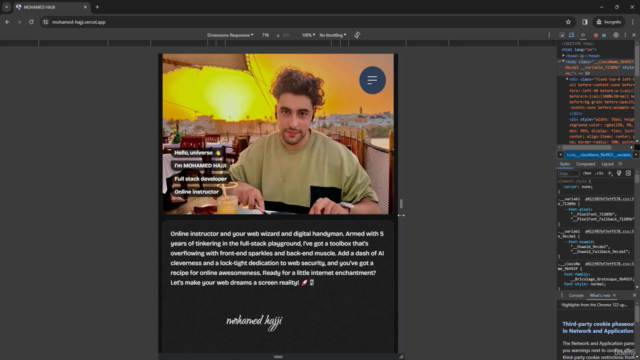Open the browser side panel icon
Image resolution: width=640 pixels, height=360 pixels.
tap(585, 22)
